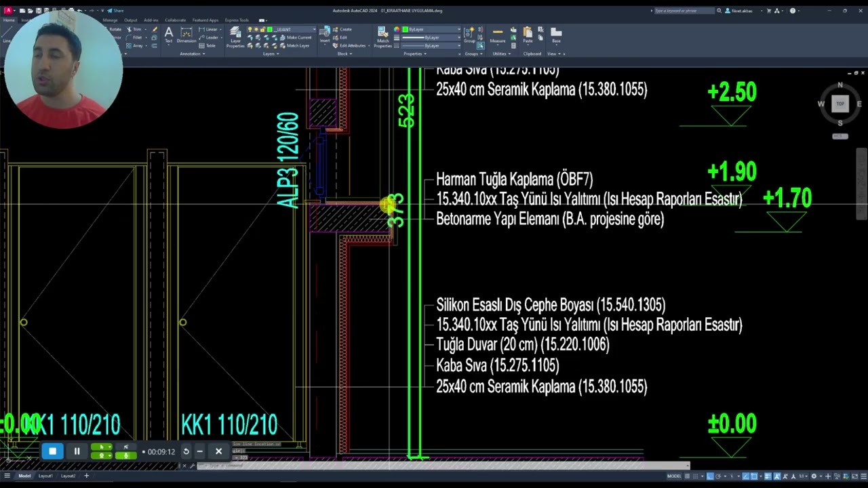The image size is (868, 488).
Task: Open the linetype ByLayer dropdown
Action: 431,46
